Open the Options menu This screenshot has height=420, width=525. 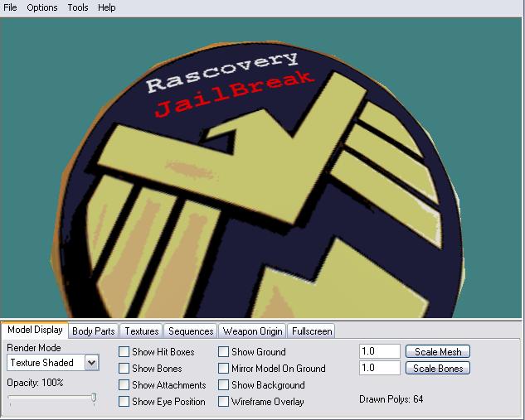click(41, 7)
